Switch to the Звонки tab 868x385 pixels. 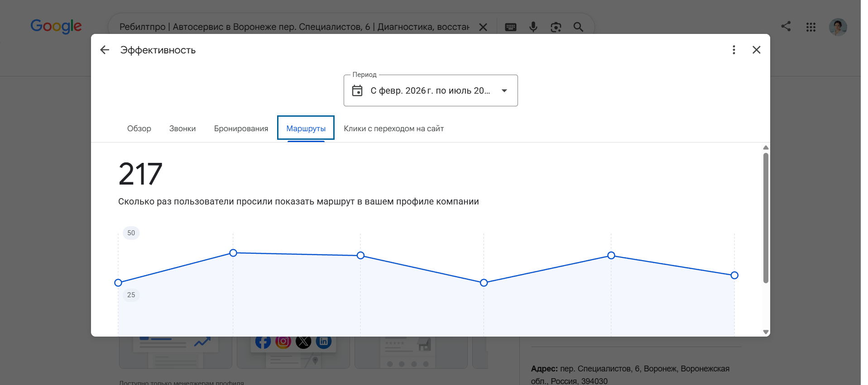182,128
